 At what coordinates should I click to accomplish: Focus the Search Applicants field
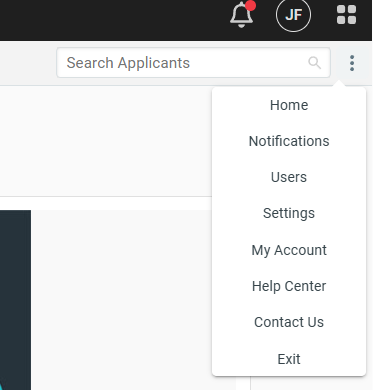tap(193, 63)
